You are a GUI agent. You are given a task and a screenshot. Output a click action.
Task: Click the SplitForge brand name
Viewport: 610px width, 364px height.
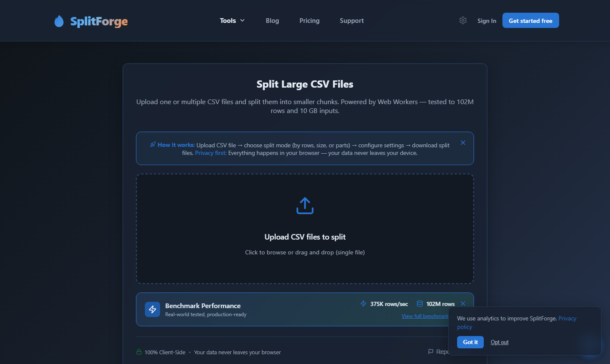click(x=99, y=21)
